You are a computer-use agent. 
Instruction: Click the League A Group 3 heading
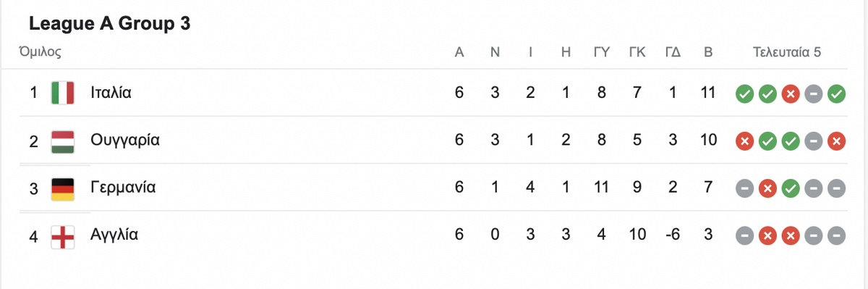click(x=109, y=24)
